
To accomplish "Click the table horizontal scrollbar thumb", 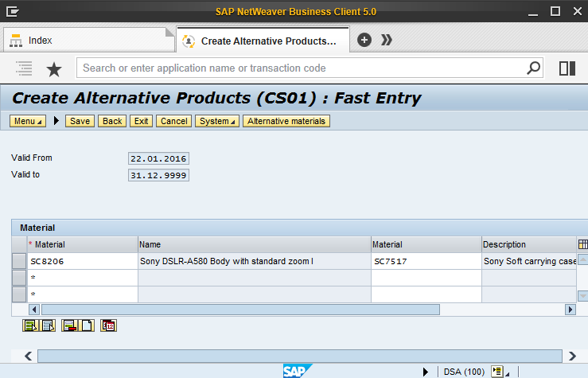I will coord(240,310).
